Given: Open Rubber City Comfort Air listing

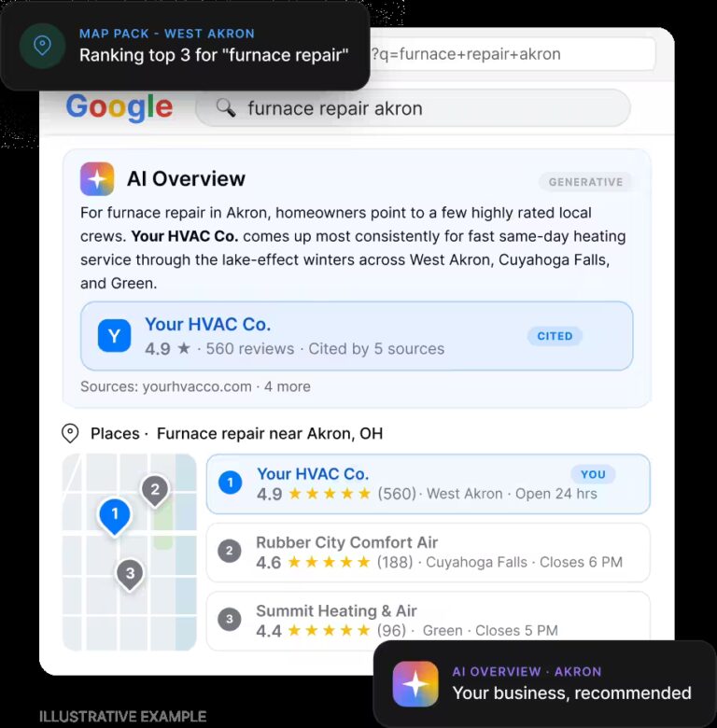Looking at the screenshot, I should pos(429,553).
